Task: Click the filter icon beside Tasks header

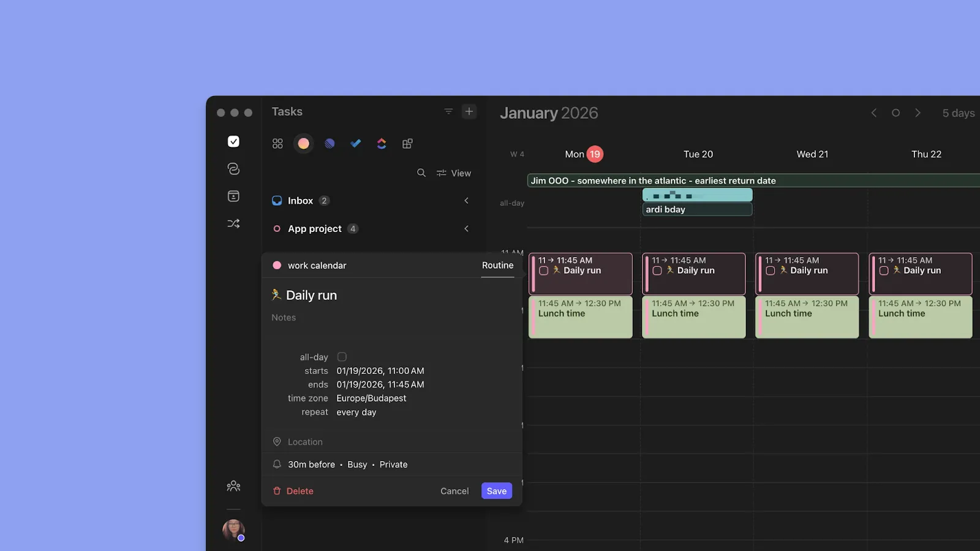Action: (x=448, y=111)
